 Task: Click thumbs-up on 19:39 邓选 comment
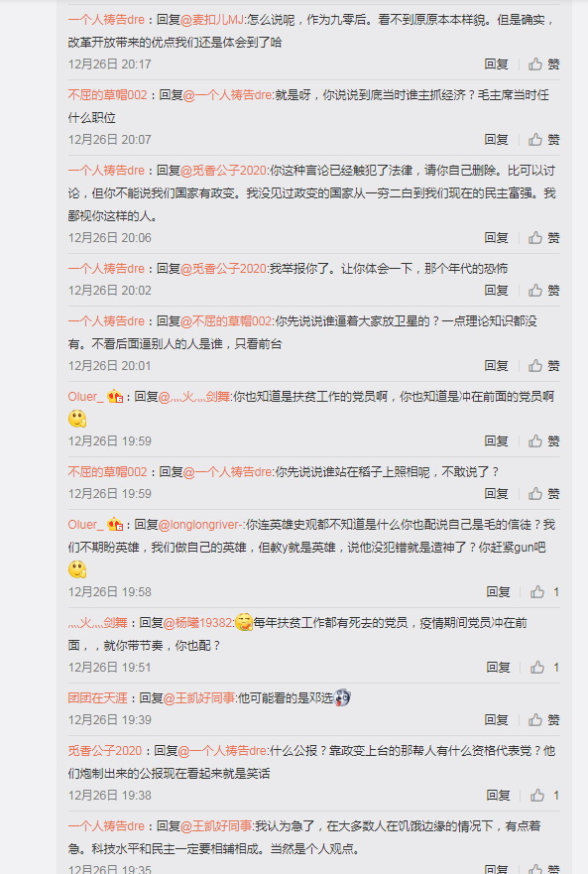pyautogui.click(x=543, y=719)
